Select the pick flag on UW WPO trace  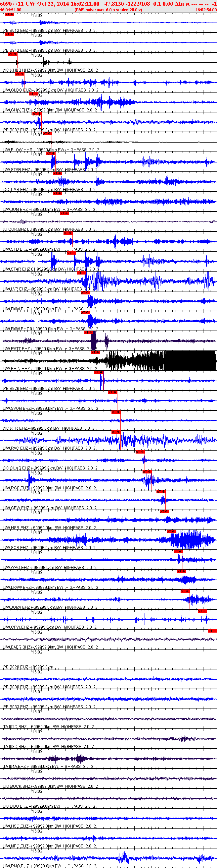point(178,551)
